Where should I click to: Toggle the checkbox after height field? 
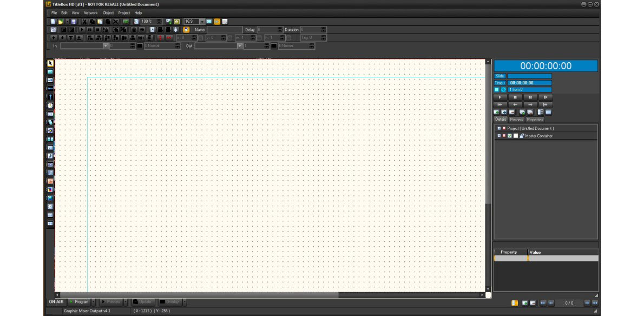point(289,38)
